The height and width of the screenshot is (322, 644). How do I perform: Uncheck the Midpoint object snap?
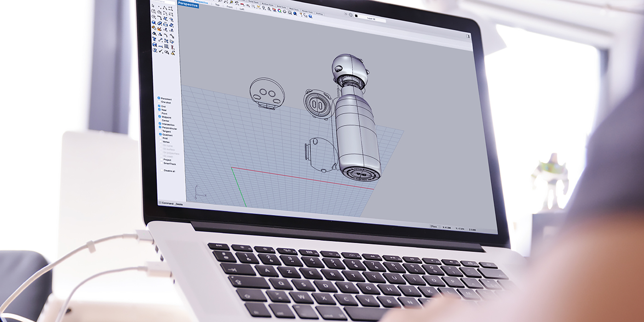click(160, 116)
